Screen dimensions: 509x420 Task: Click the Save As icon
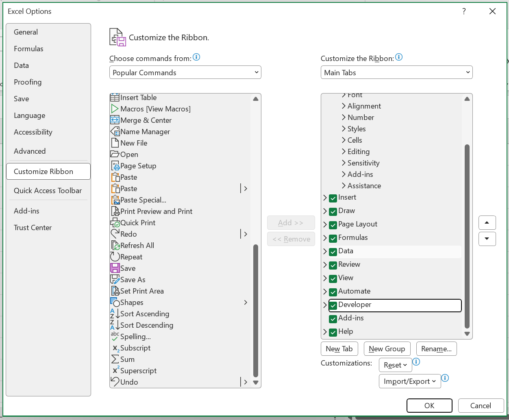coord(115,280)
